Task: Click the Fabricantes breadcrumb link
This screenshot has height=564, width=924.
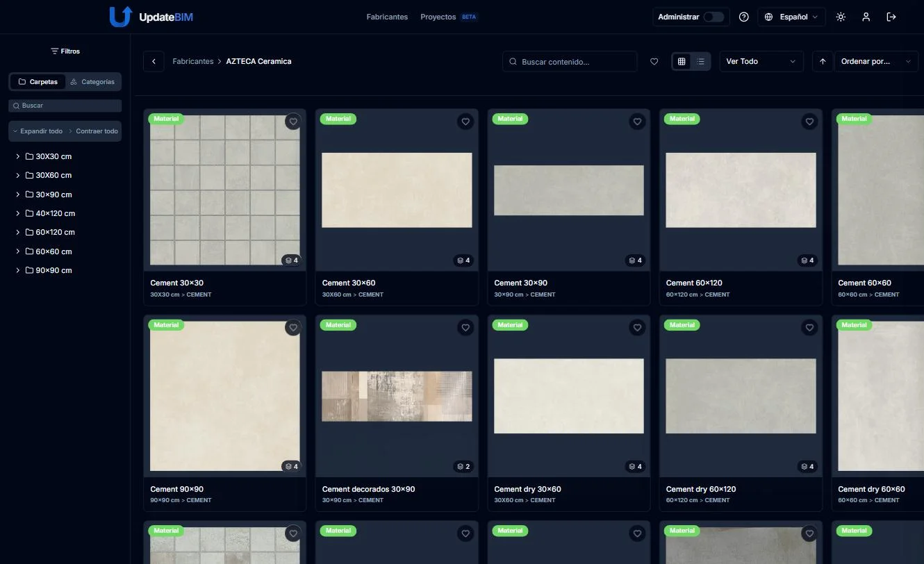Action: pos(193,61)
